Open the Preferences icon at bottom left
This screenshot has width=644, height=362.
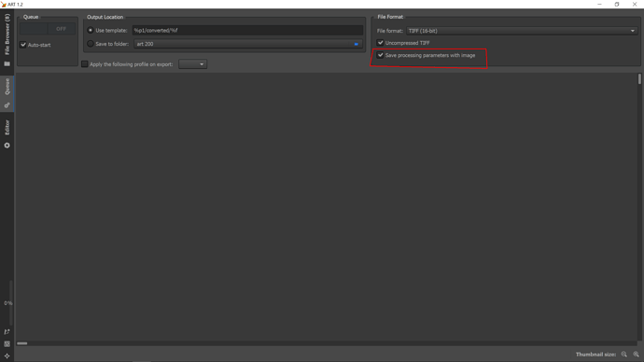tap(7, 331)
